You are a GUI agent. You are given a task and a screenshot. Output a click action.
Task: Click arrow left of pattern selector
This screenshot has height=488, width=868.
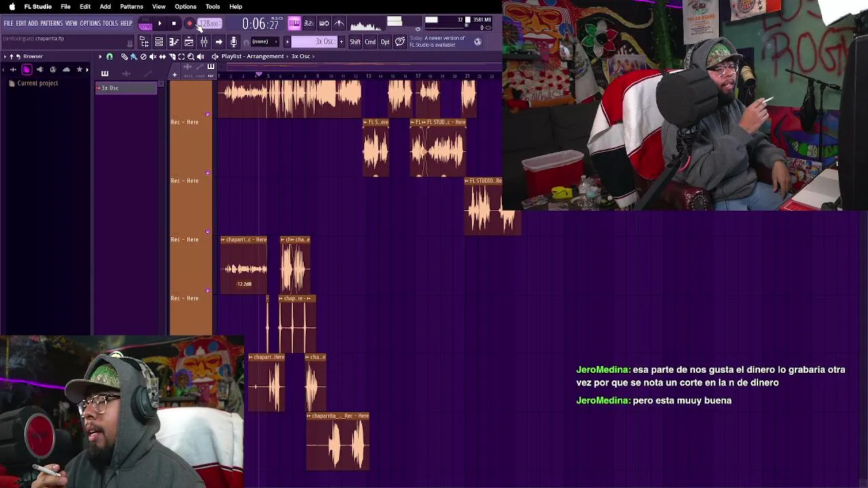click(288, 41)
